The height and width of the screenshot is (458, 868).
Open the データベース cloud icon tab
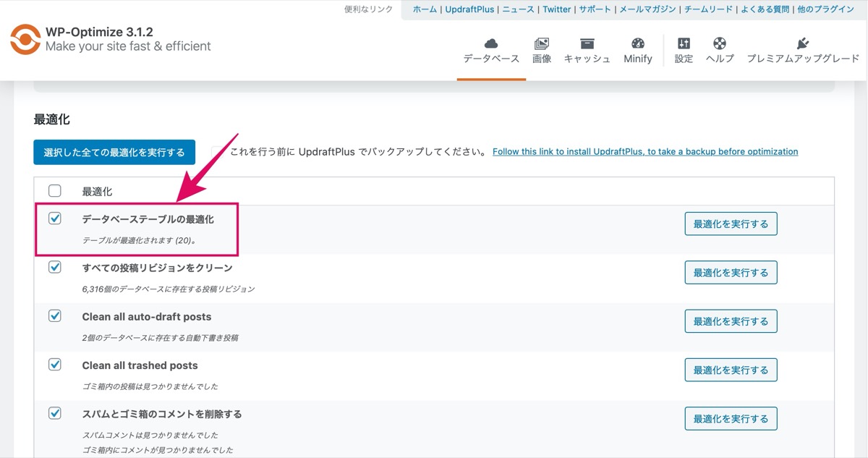[491, 43]
